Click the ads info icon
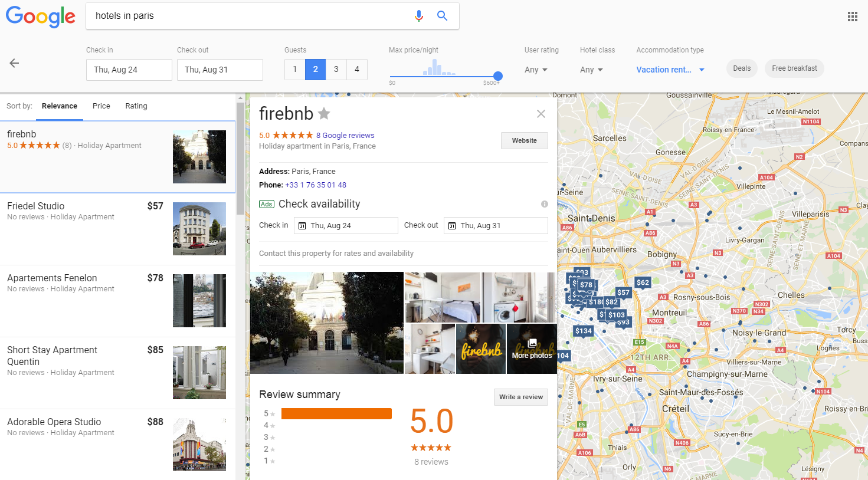The image size is (868, 480). 544,204
